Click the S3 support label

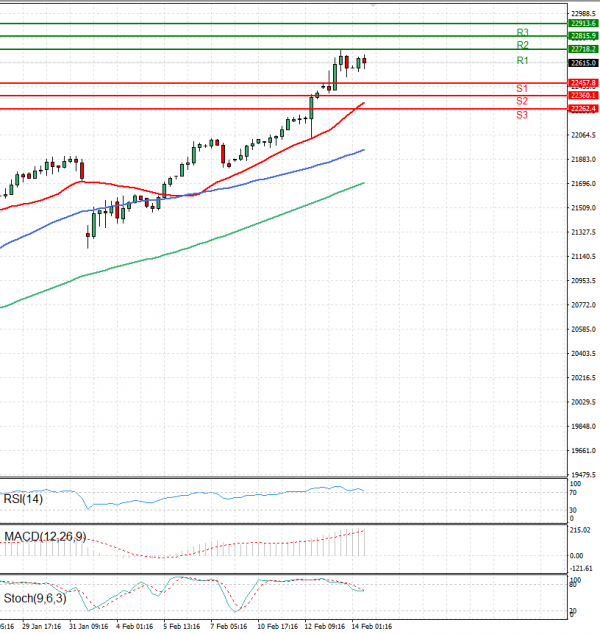pos(522,115)
